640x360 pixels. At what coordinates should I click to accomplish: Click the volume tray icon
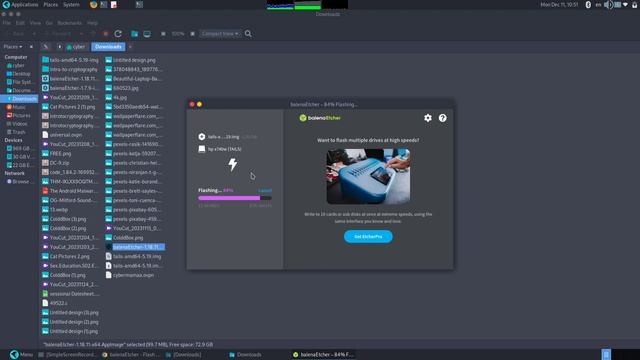[x=608, y=4]
